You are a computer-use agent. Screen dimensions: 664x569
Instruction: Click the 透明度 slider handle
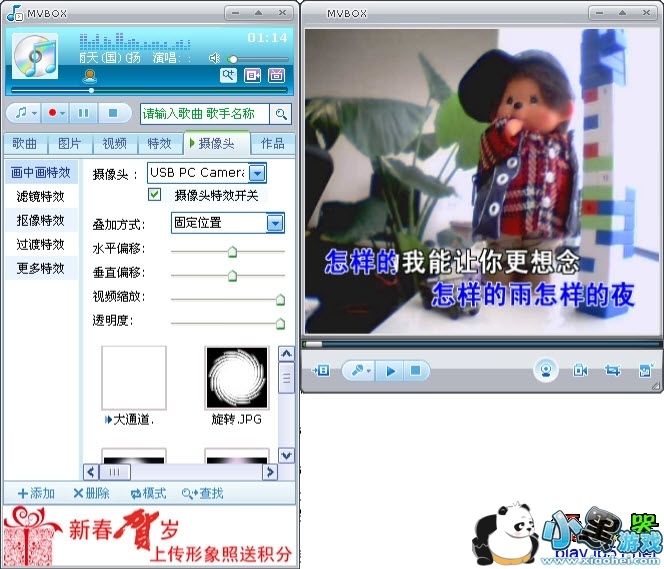tap(280, 324)
